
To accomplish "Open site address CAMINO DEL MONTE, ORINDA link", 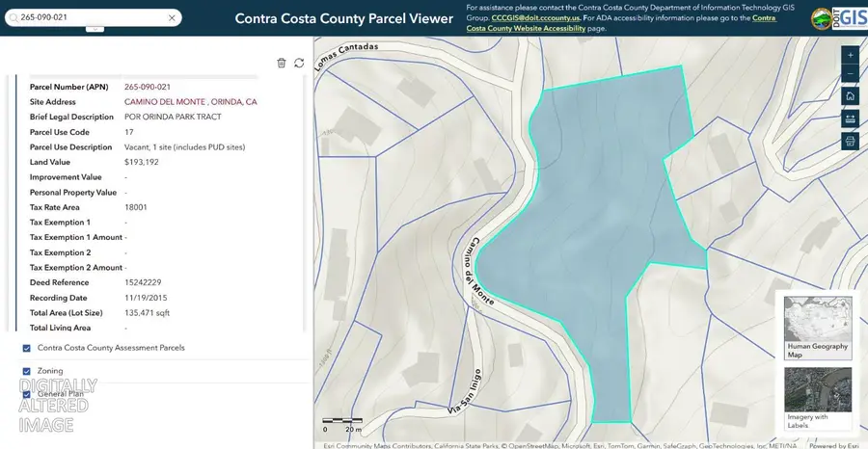I will (190, 102).
